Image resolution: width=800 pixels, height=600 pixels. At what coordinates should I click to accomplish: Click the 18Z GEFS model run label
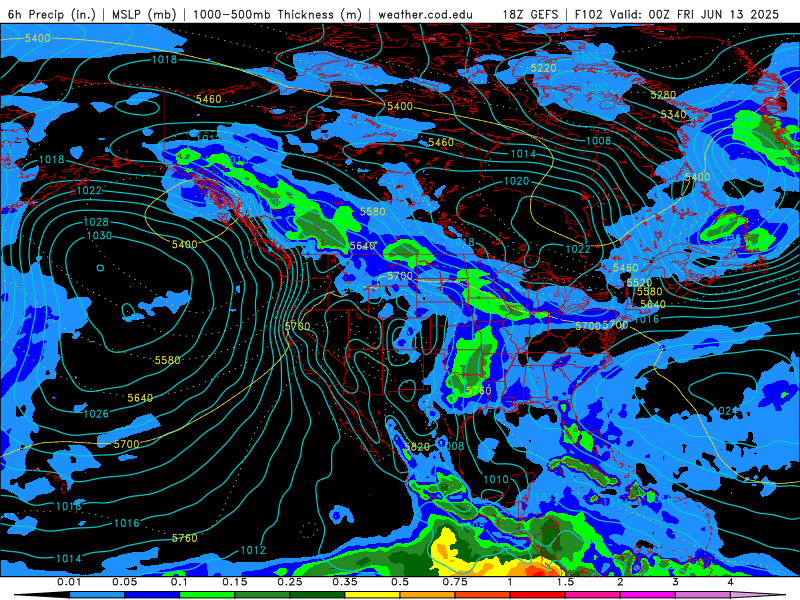click(x=530, y=14)
